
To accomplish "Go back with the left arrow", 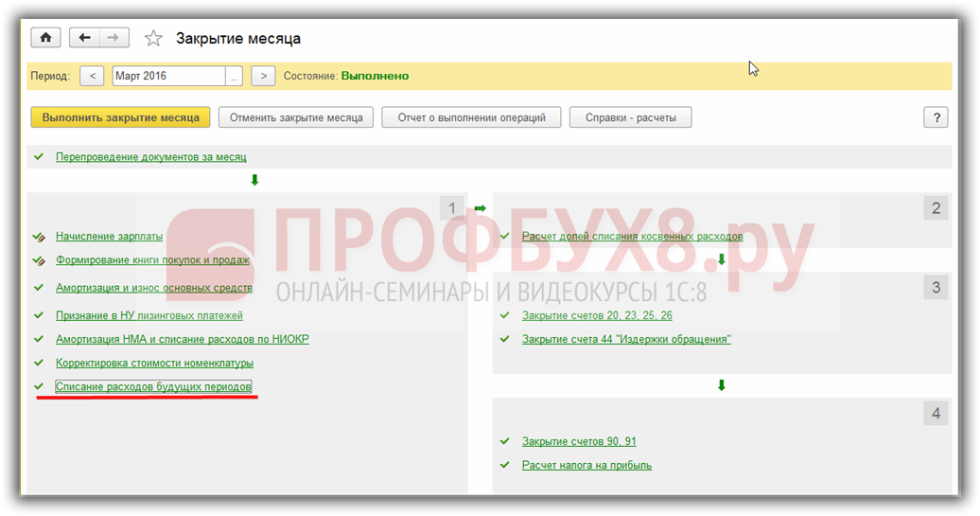I will click(x=85, y=38).
